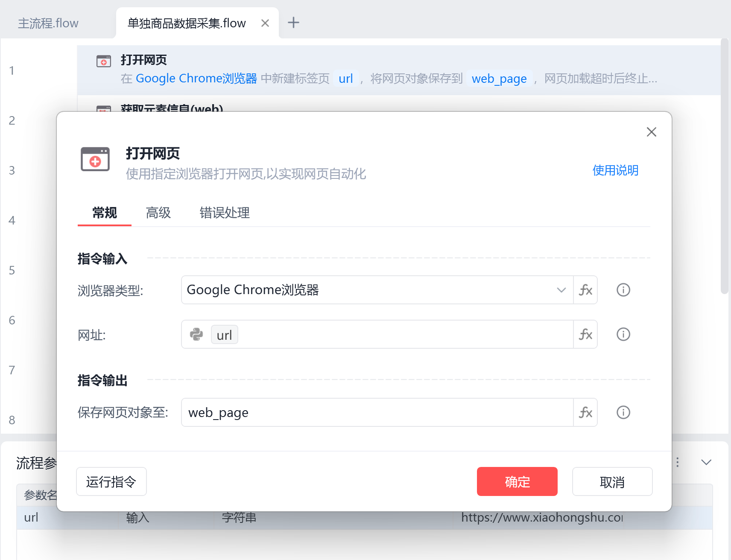Viewport: 731px width, 560px height.
Task: Collapse the 流程参数 panel with the chevron
Action: 706,462
